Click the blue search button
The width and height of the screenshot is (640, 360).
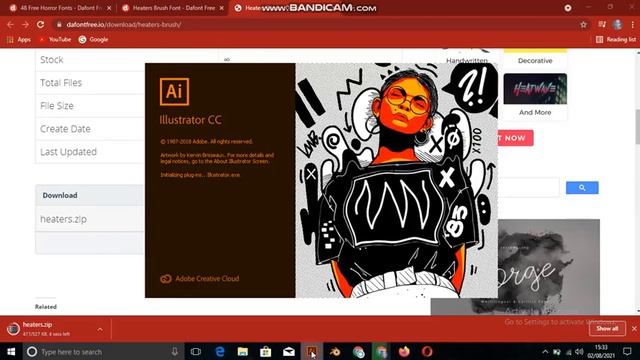582,188
